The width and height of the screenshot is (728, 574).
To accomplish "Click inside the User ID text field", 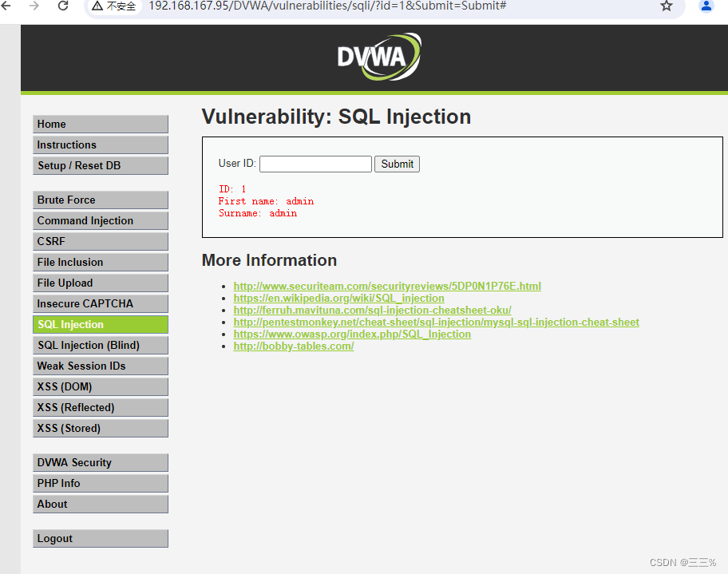I will click(315, 164).
